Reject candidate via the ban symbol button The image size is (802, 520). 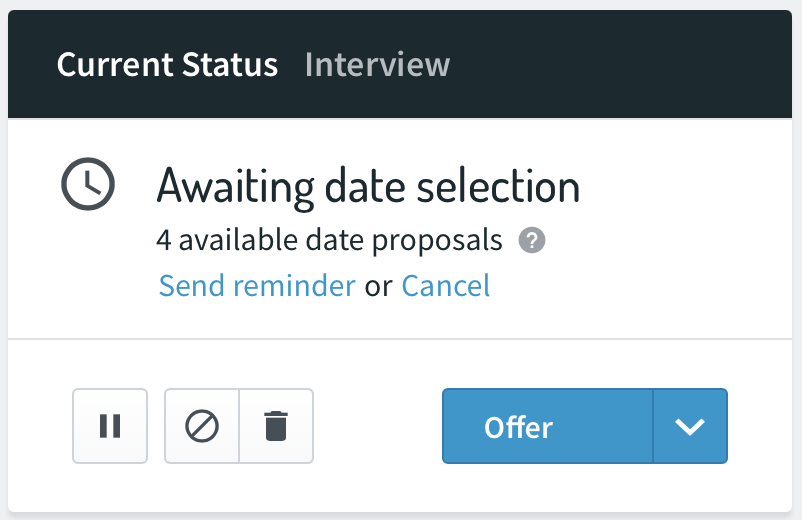[x=202, y=426]
